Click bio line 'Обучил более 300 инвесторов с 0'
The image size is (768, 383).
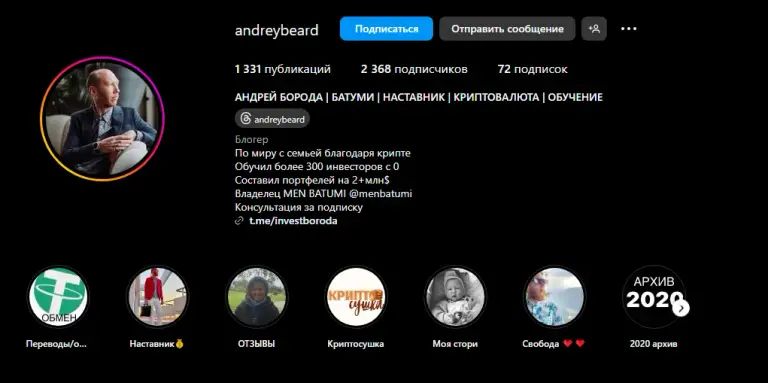(317, 167)
